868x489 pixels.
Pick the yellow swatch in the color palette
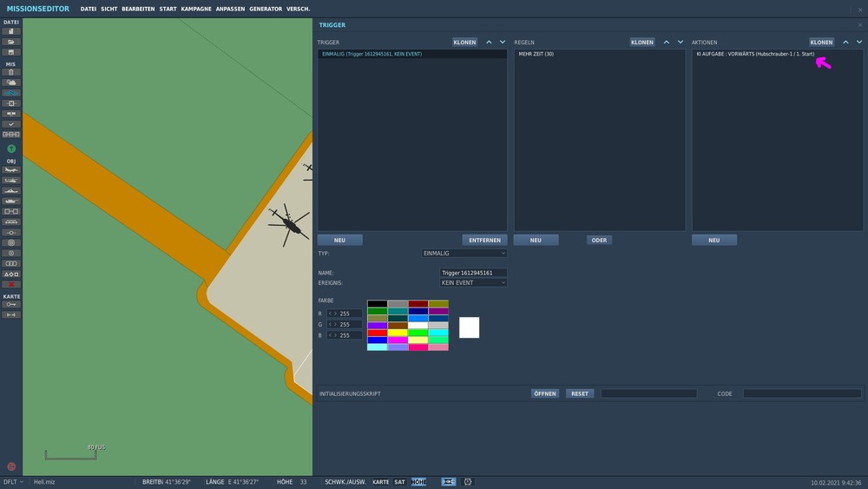coord(398,333)
